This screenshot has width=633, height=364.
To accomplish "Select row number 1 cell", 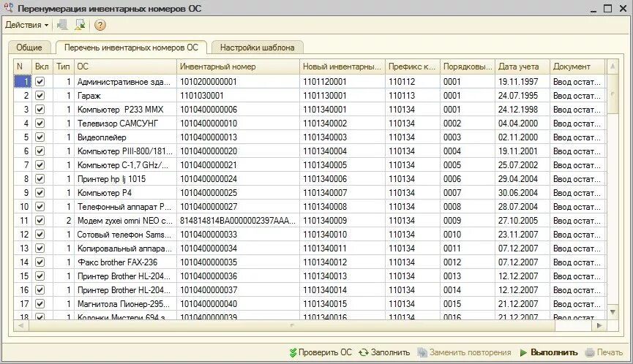I will click(x=23, y=81).
